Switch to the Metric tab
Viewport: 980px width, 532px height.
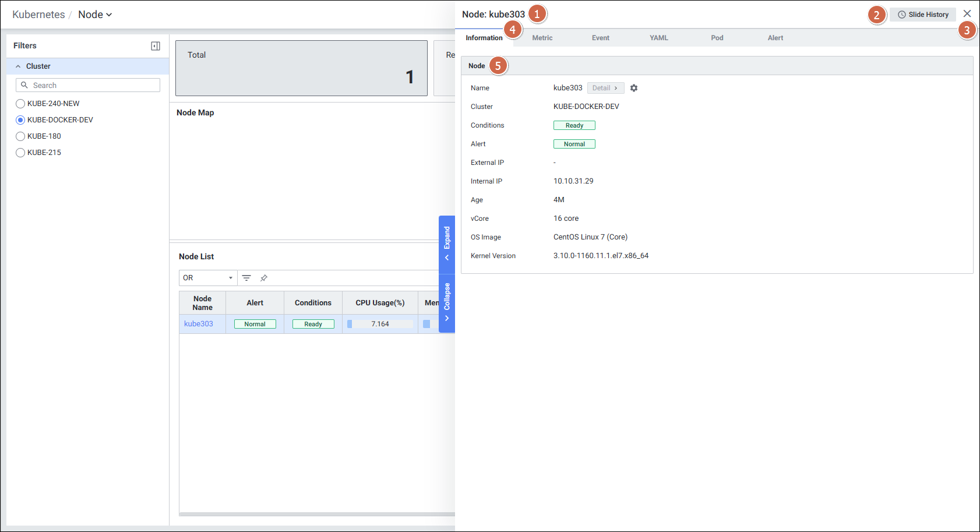click(542, 38)
